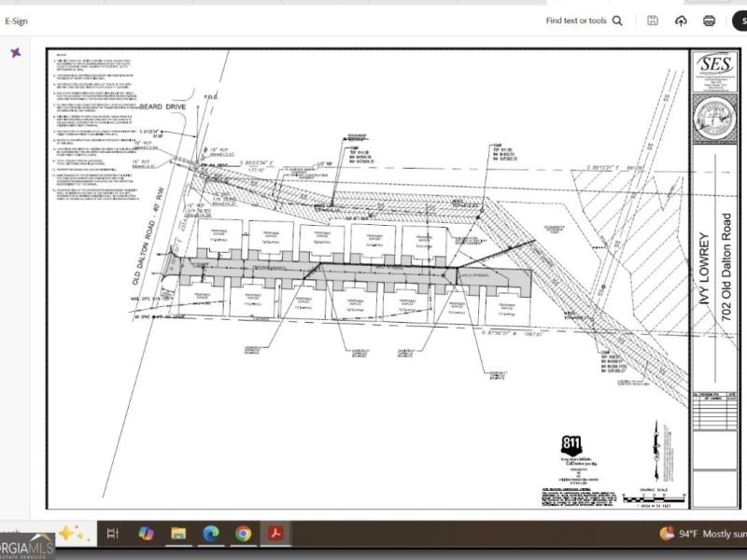
Task: Open the 94°F weather widget
Action: [703, 534]
